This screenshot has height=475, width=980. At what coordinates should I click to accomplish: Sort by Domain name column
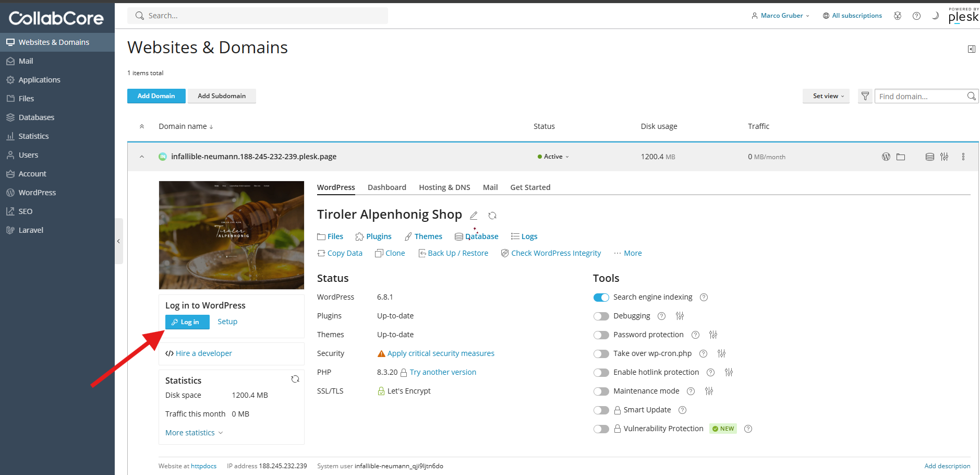pos(186,126)
